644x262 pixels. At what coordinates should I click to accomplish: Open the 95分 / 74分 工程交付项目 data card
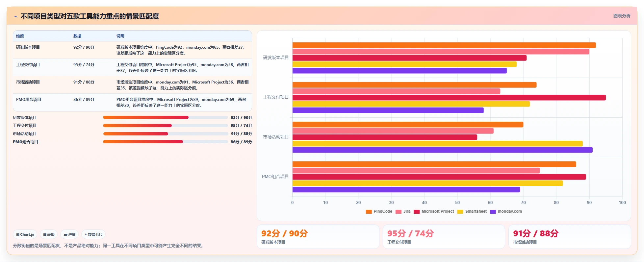tap(444, 237)
